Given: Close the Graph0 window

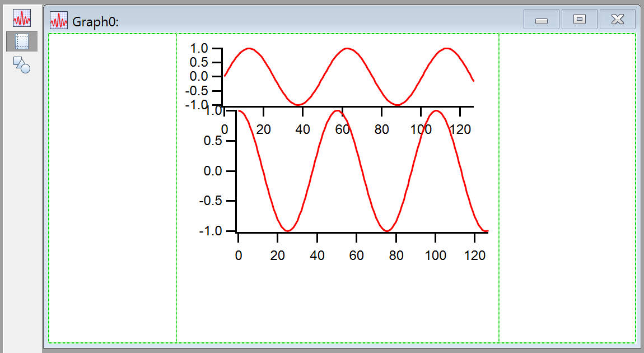Looking at the screenshot, I should [617, 20].
